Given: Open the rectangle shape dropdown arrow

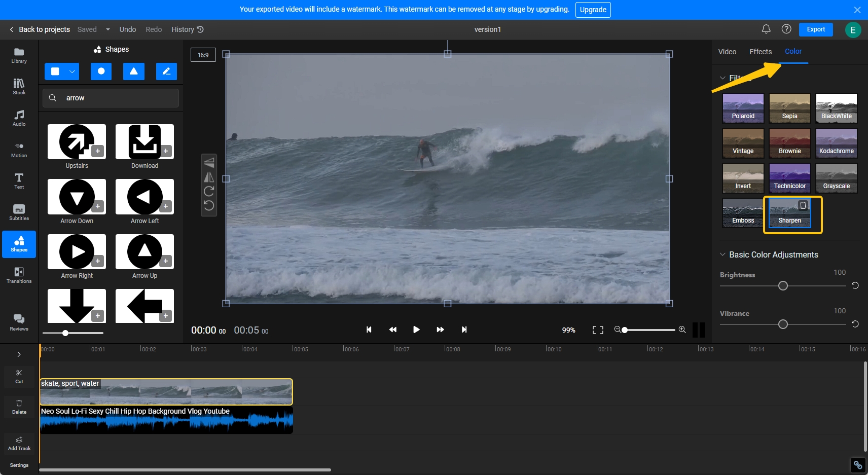Looking at the screenshot, I should [x=73, y=71].
